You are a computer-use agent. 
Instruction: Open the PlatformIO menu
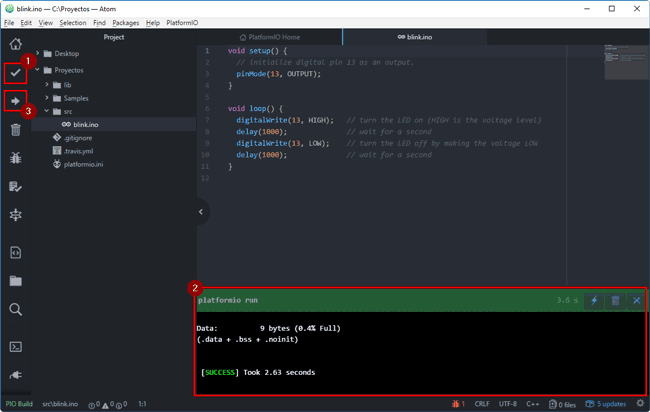(x=182, y=23)
